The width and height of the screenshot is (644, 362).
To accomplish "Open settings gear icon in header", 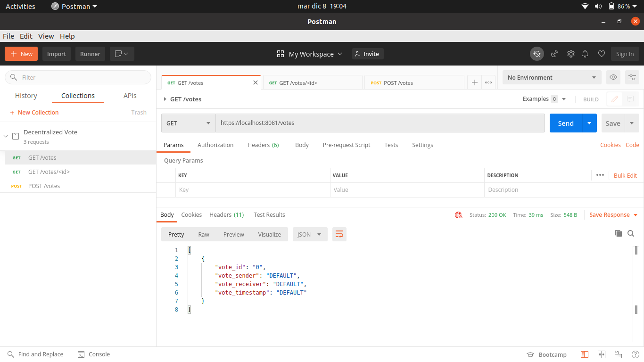I will tap(571, 54).
